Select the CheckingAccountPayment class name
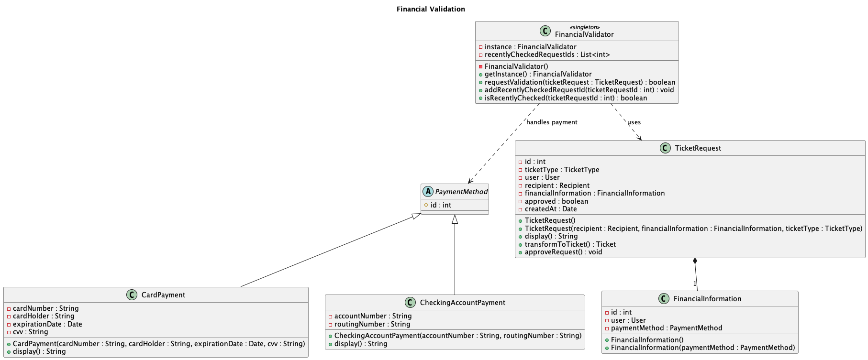This screenshot has width=868, height=360. 463,303
